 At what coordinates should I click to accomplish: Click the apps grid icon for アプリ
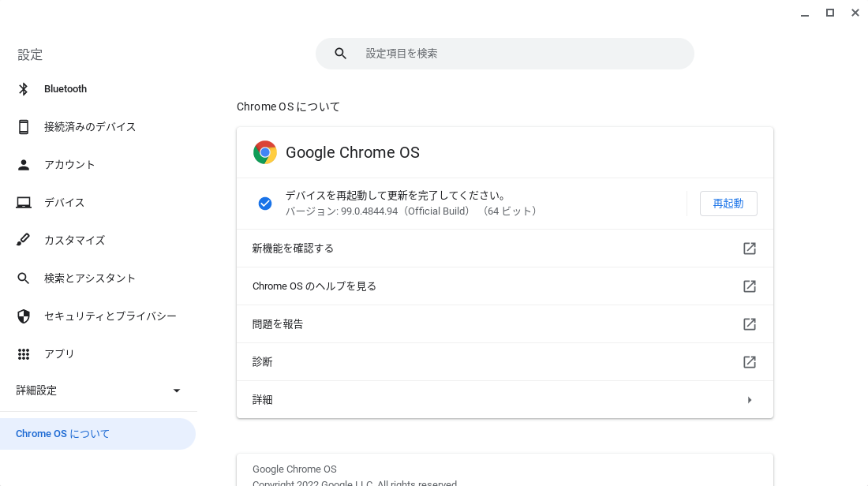[x=23, y=354]
